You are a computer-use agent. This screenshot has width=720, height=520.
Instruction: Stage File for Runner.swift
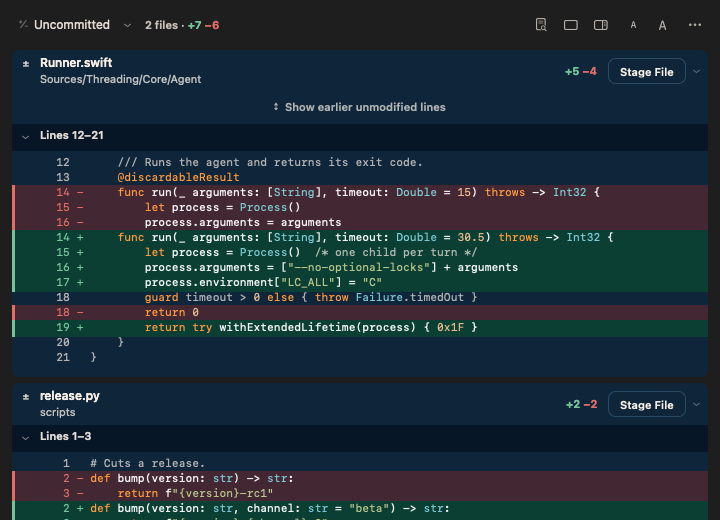[647, 72]
